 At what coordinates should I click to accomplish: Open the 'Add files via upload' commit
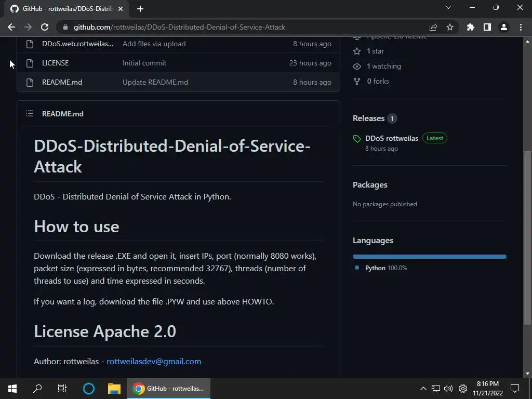click(154, 44)
